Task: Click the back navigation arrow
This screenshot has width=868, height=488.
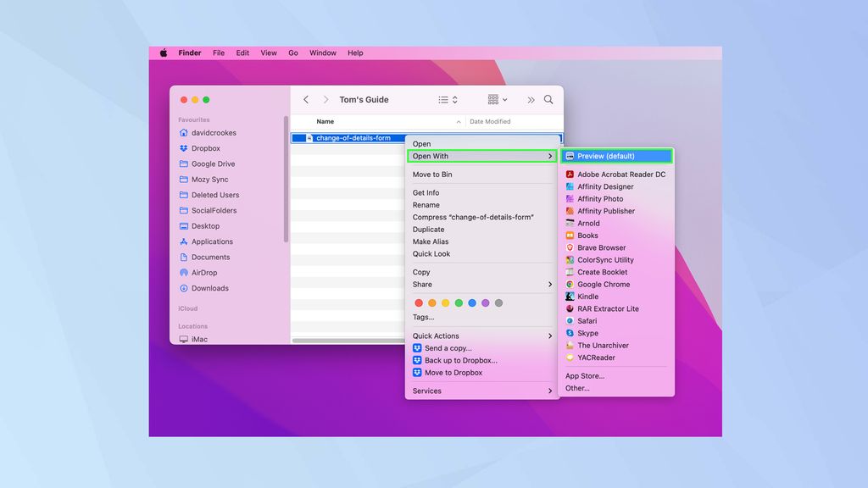Action: coord(306,99)
